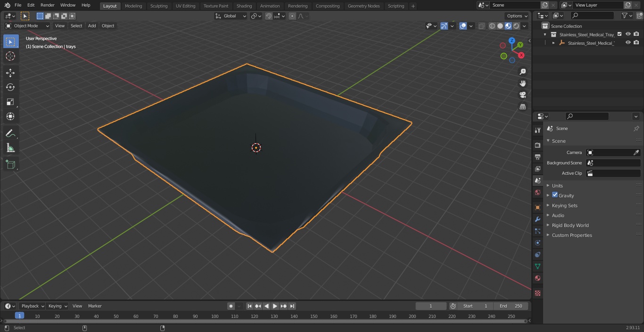The height and width of the screenshot is (332, 644).
Task: Open the Tool properties tab
Action: coord(537,130)
